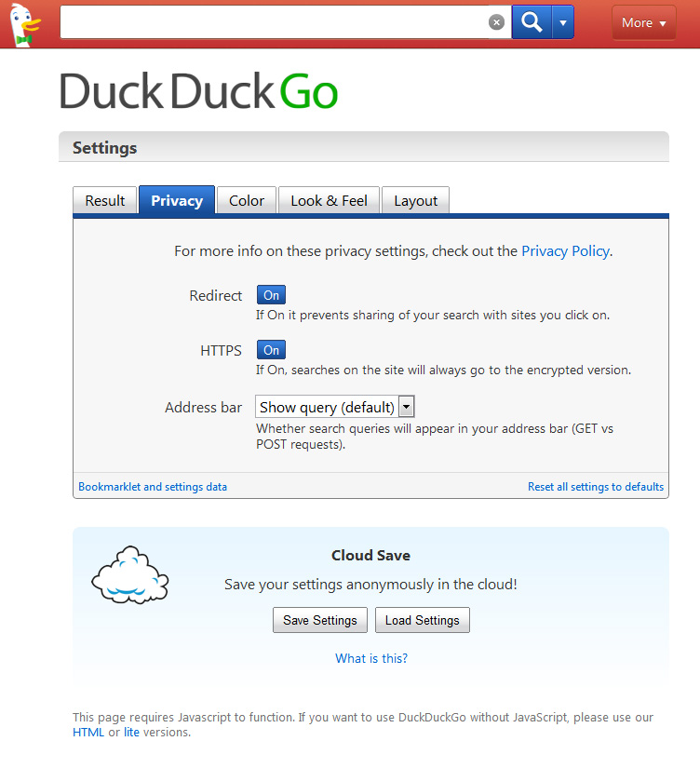The height and width of the screenshot is (768, 700).
Task: Open the Privacy Policy link
Action: click(x=565, y=251)
